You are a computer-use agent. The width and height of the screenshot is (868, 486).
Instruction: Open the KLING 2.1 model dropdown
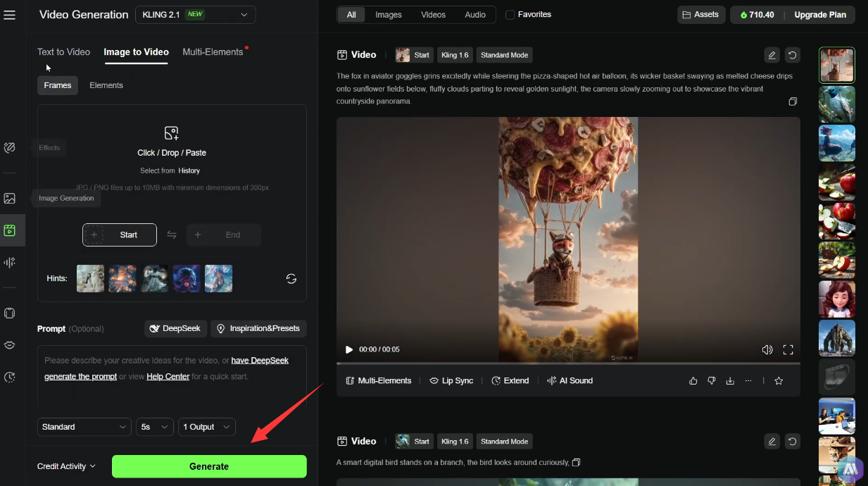click(x=195, y=15)
